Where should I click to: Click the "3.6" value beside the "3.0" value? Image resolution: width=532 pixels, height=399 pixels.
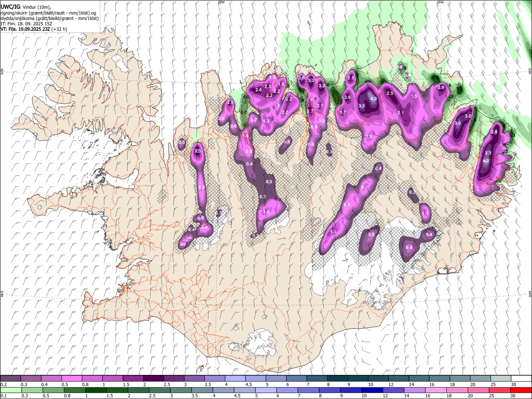pyautogui.click(x=458, y=123)
